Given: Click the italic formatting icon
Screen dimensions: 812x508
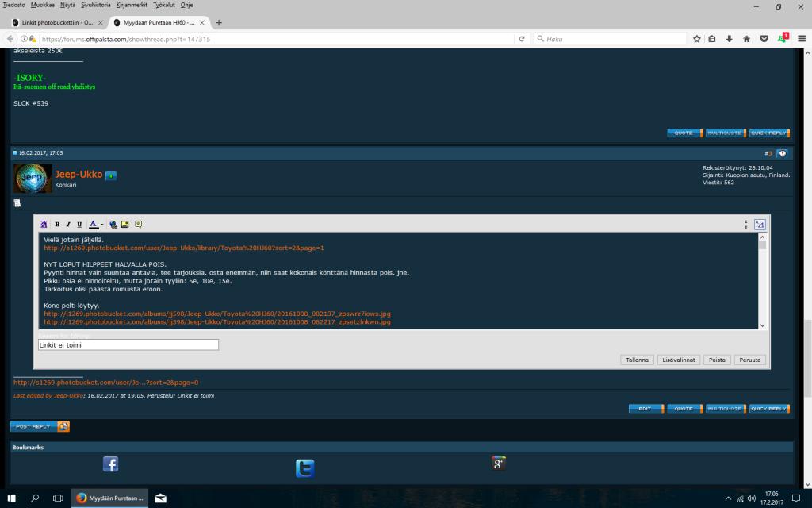Looking at the screenshot, I should pyautogui.click(x=68, y=225).
